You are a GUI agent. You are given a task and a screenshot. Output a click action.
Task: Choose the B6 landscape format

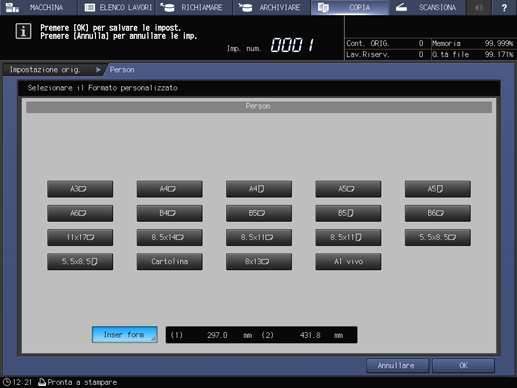438,213
